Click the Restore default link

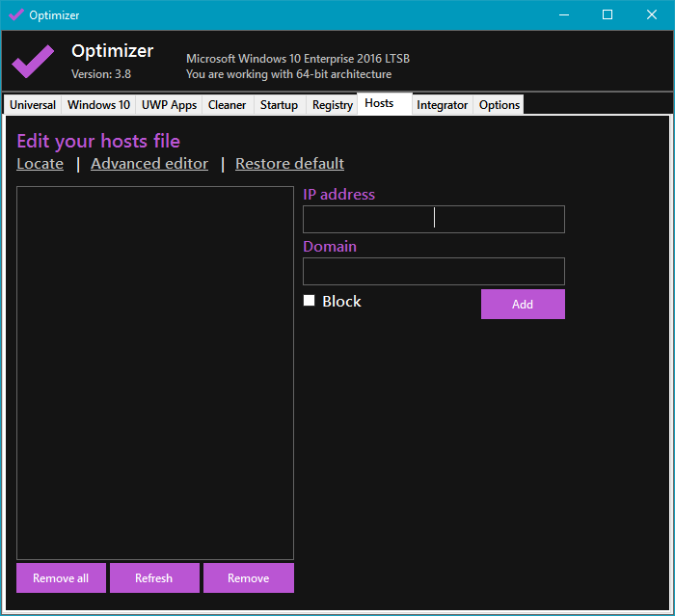[x=289, y=164]
